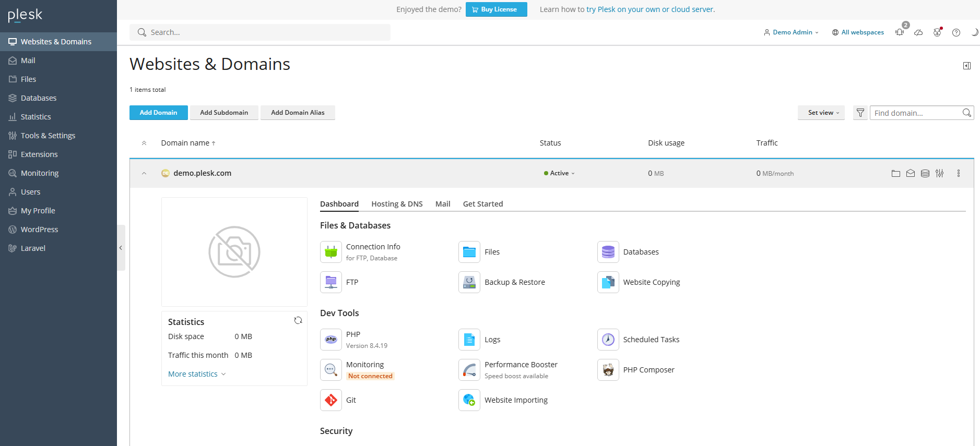980x446 pixels.
Task: Open the Performance Booster icon
Action: (x=469, y=370)
